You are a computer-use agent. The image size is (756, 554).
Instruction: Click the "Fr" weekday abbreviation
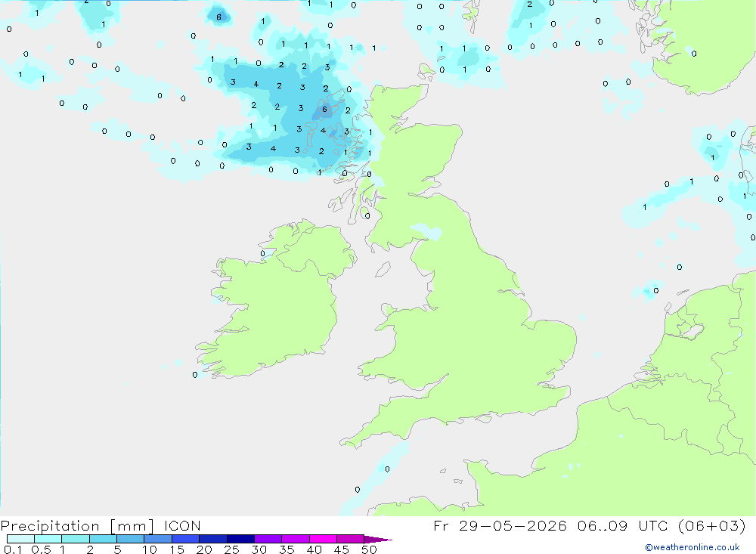(441, 525)
